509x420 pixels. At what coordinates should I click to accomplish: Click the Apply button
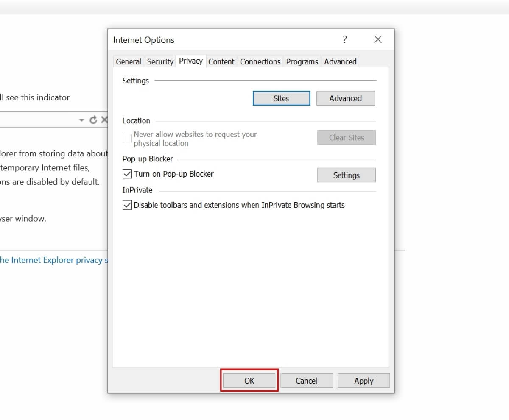(x=364, y=380)
